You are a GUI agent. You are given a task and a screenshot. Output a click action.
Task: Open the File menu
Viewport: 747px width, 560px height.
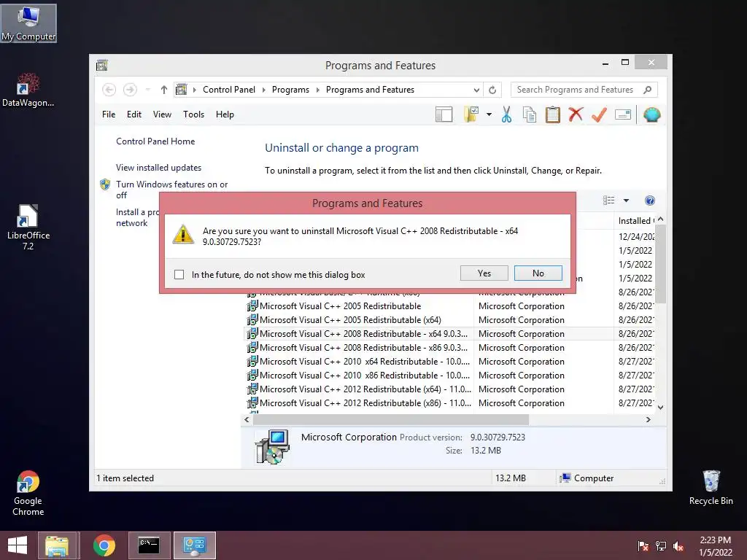(109, 114)
